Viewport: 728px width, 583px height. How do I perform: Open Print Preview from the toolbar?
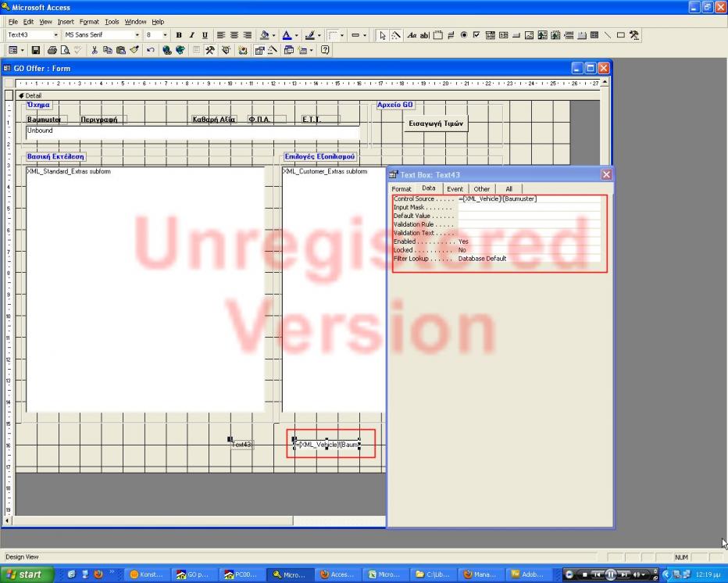pos(65,50)
